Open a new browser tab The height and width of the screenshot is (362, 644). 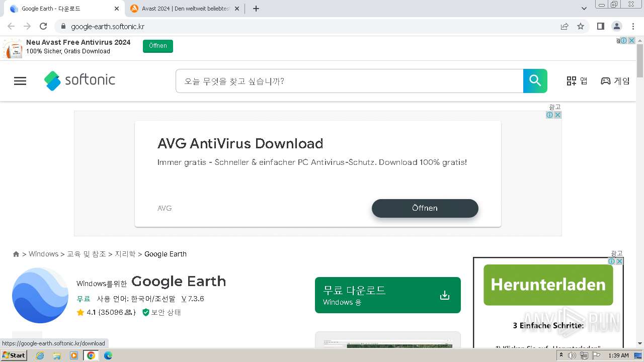[x=256, y=9]
